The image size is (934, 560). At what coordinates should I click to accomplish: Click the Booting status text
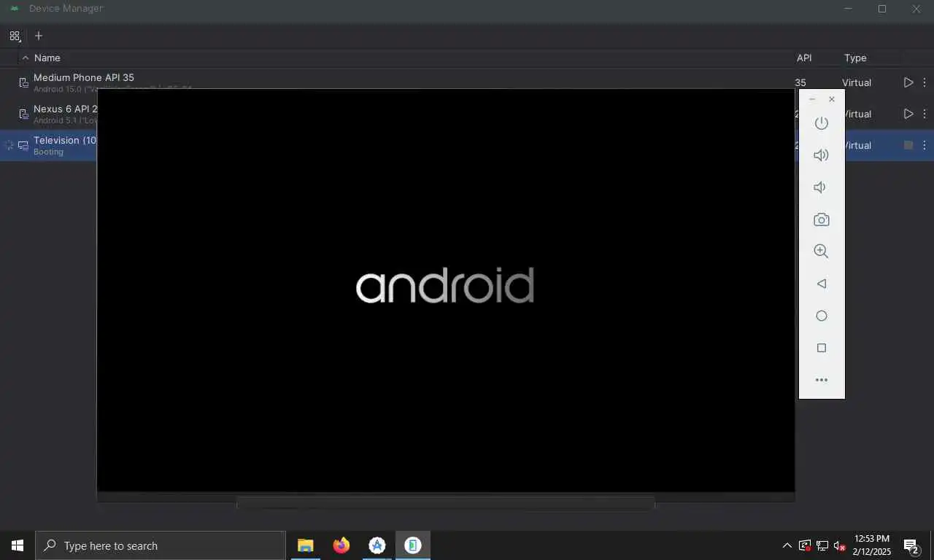pyautogui.click(x=48, y=152)
